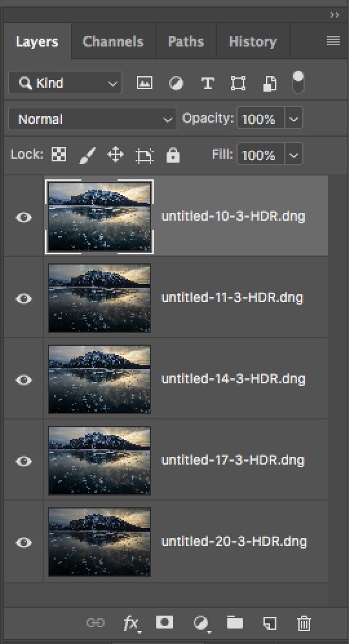Click the lock all padlock icon
This screenshot has width=350, height=644.
tap(173, 156)
